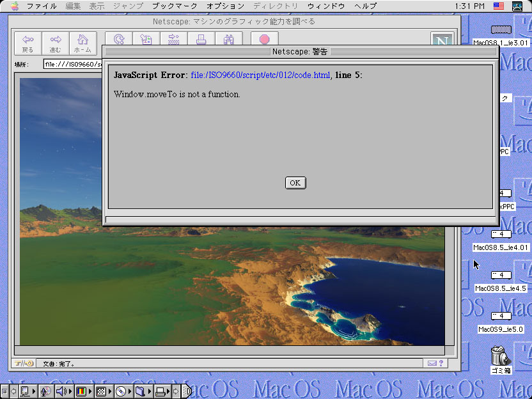This screenshot has width=532, height=399.
Task: Click the Control Strip left scroll arrow
Action: [x=13, y=391]
